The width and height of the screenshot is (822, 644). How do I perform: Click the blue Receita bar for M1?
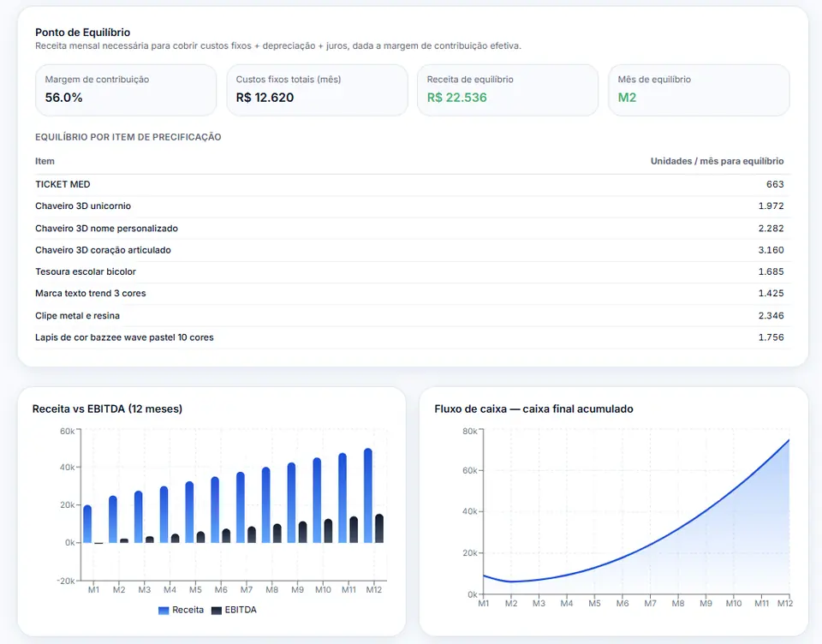[x=87, y=524]
